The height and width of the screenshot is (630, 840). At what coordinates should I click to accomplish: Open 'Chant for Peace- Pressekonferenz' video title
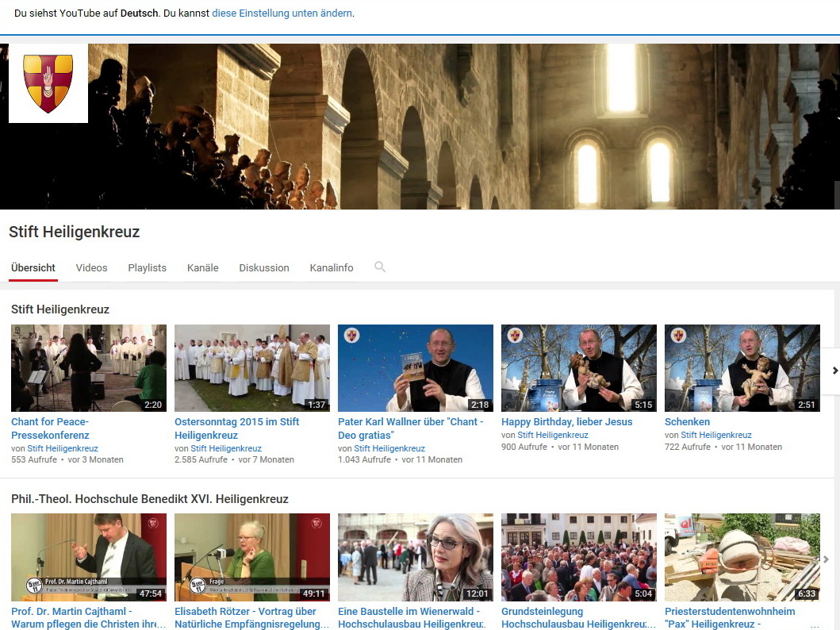50,428
